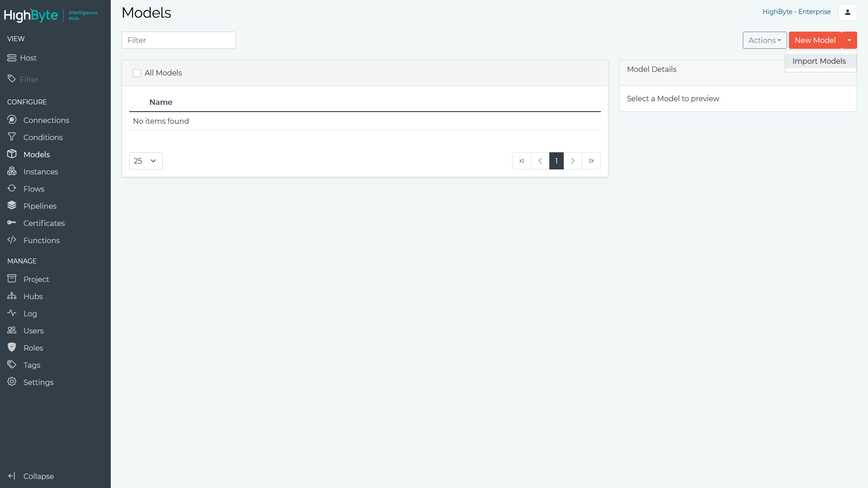Select Import Models menu option

[x=819, y=61]
